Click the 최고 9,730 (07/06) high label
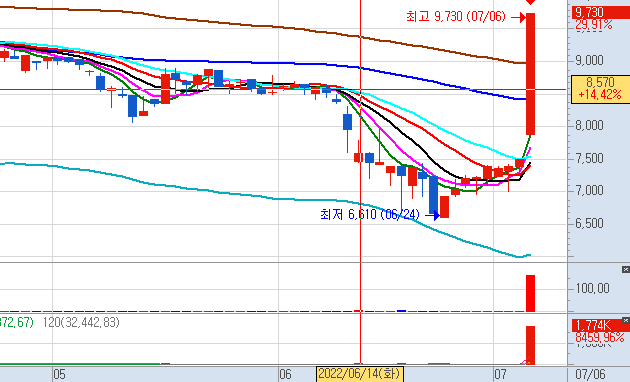 point(456,16)
